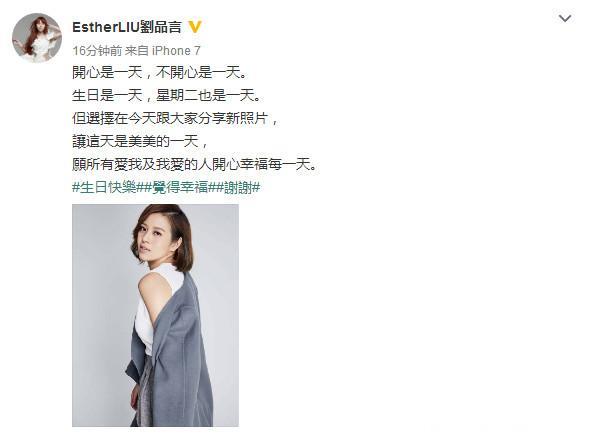Click the iPhone 7 source link
The image size is (591, 436).
tap(176, 50)
